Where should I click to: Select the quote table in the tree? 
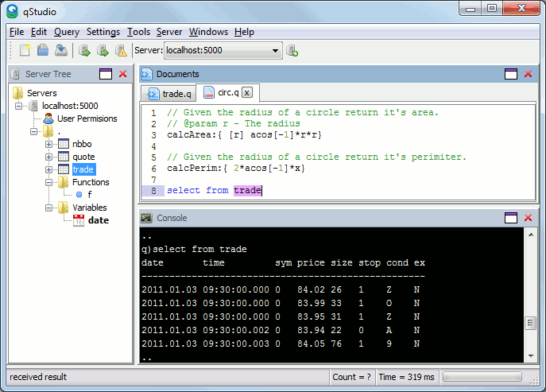[83, 157]
